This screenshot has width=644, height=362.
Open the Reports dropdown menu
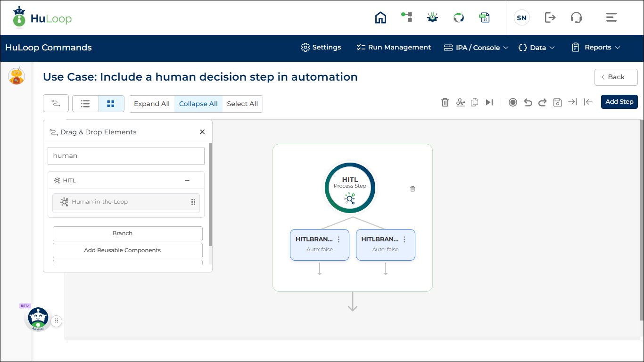click(596, 48)
